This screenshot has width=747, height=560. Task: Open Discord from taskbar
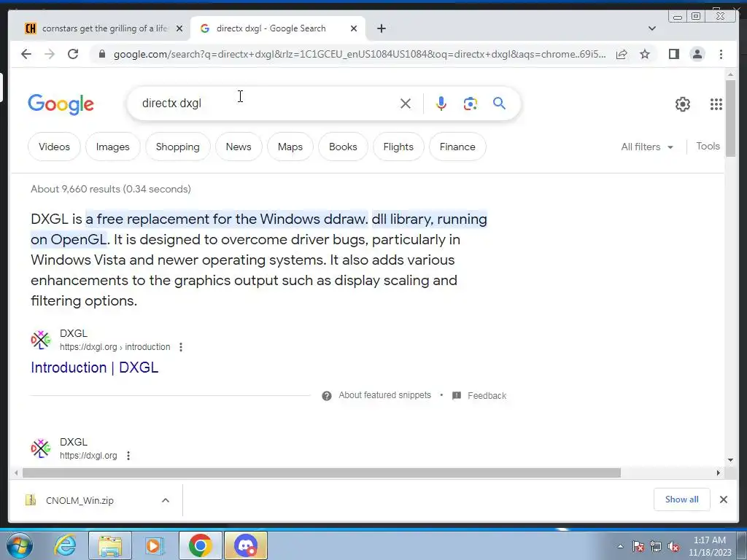(x=246, y=545)
